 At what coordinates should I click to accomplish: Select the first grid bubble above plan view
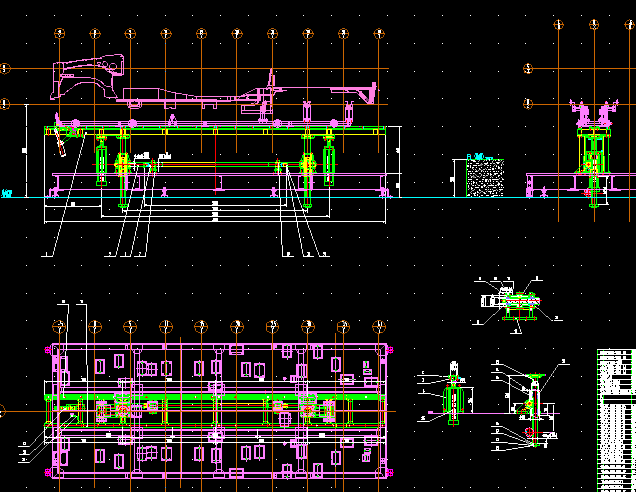click(59, 326)
